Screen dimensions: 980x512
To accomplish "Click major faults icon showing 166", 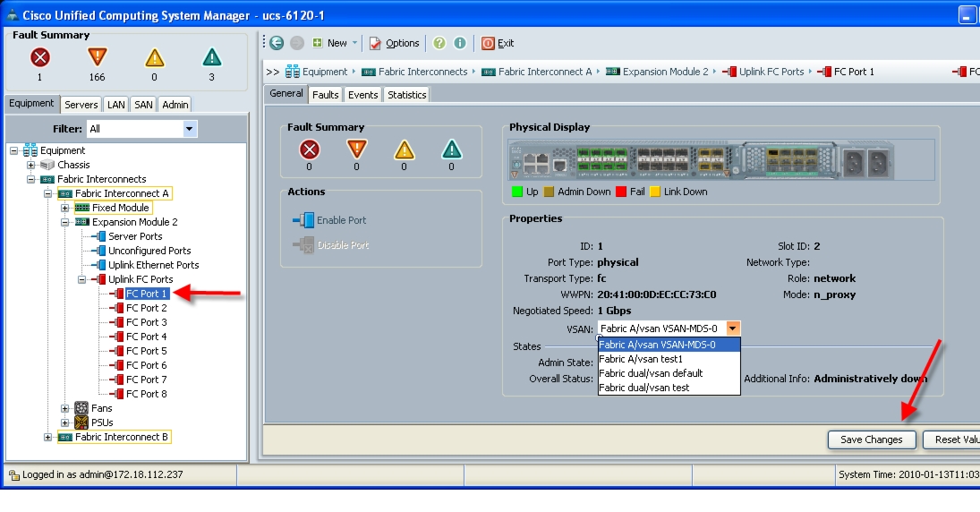I will click(97, 57).
